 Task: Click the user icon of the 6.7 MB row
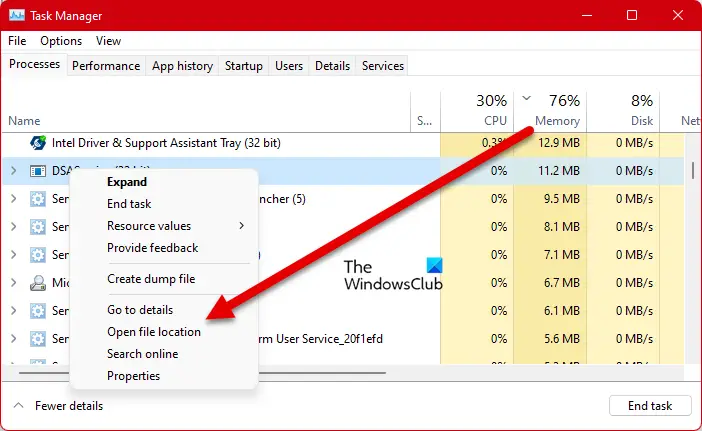pos(38,283)
